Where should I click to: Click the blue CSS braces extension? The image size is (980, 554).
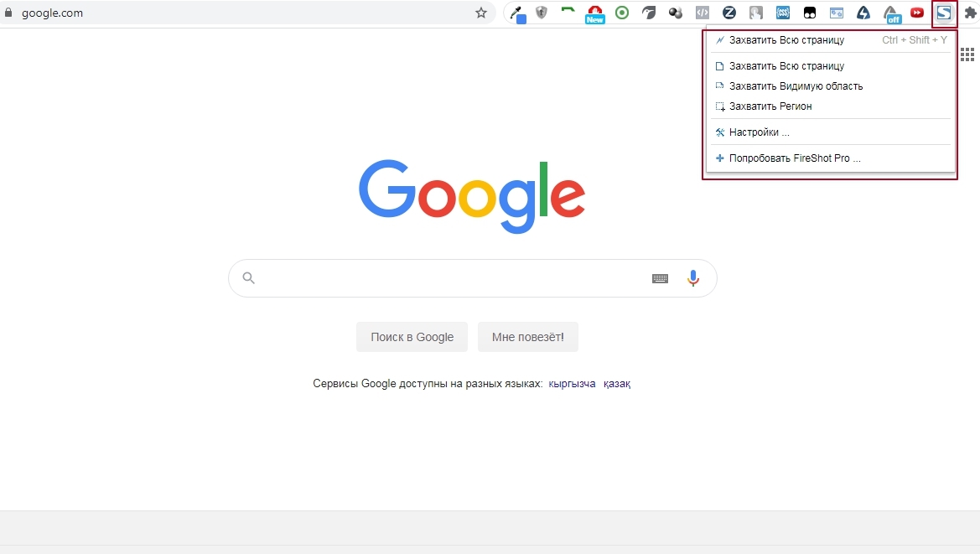pyautogui.click(x=782, y=13)
